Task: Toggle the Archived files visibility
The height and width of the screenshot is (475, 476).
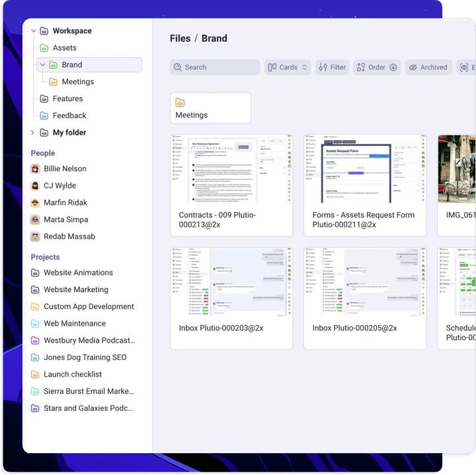Action: point(427,67)
